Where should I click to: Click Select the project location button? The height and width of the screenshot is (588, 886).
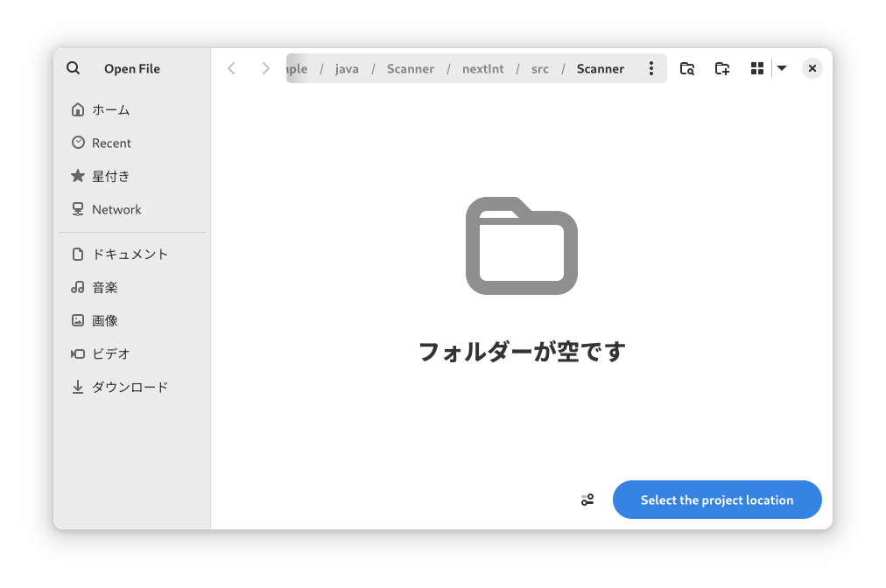pyautogui.click(x=717, y=500)
